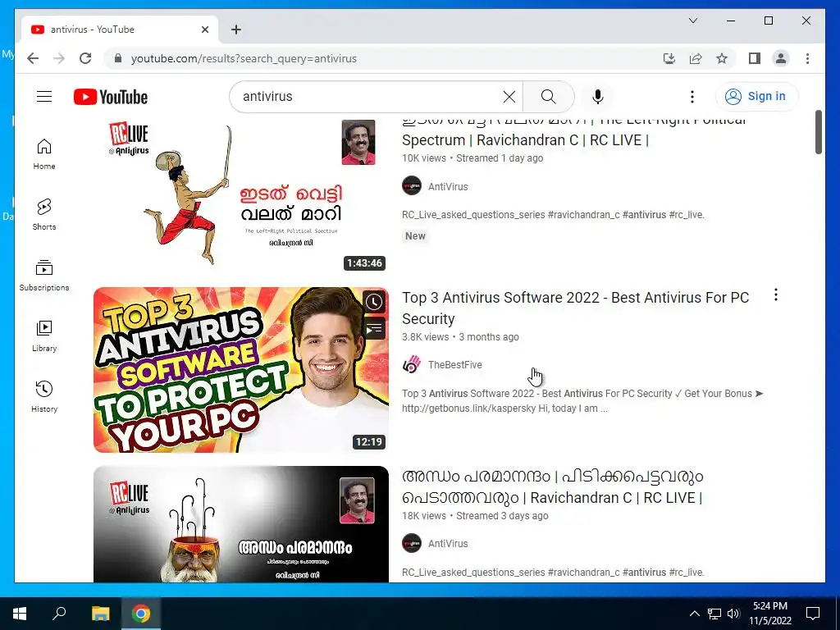Add Top 3 Antivirus video to queue
The height and width of the screenshot is (630, 840).
[x=374, y=328]
